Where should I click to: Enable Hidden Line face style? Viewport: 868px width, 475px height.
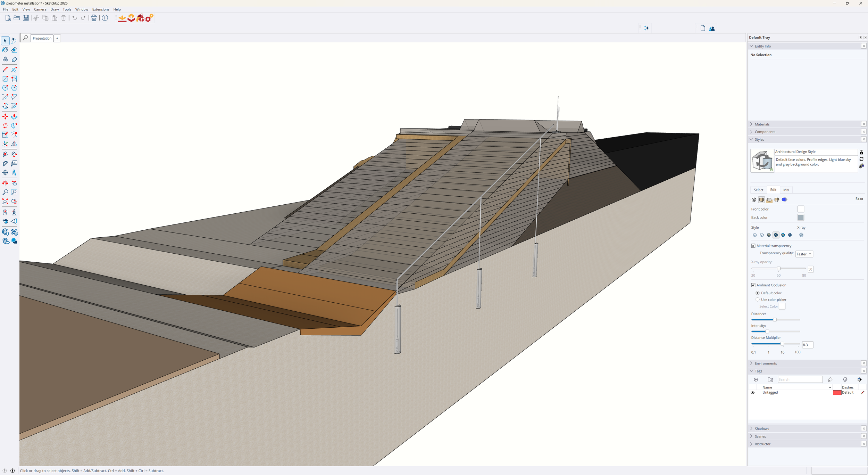pyautogui.click(x=762, y=235)
